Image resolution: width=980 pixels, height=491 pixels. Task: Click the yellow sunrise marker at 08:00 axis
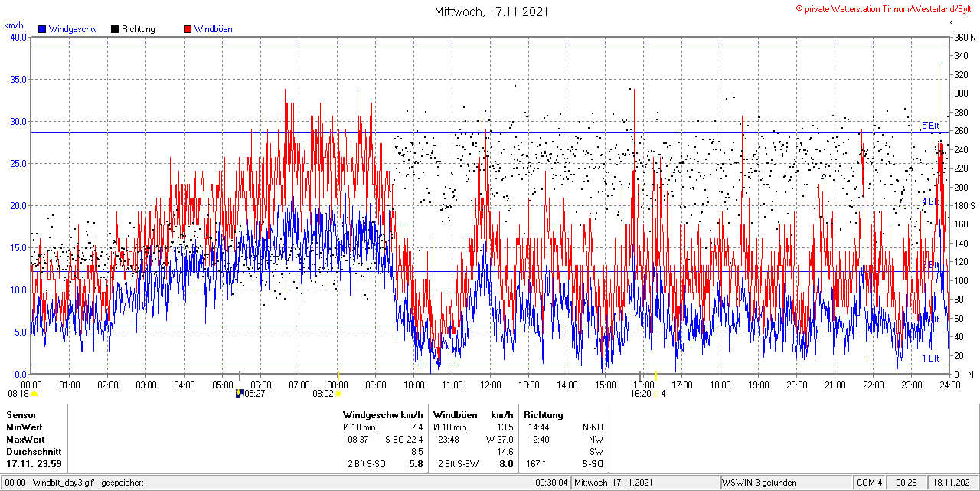click(x=338, y=376)
